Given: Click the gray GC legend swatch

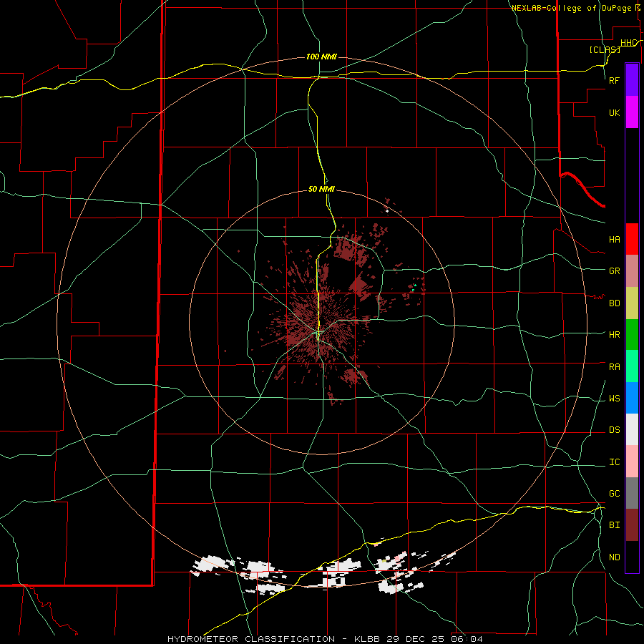Looking at the screenshot, I should pos(632,493).
